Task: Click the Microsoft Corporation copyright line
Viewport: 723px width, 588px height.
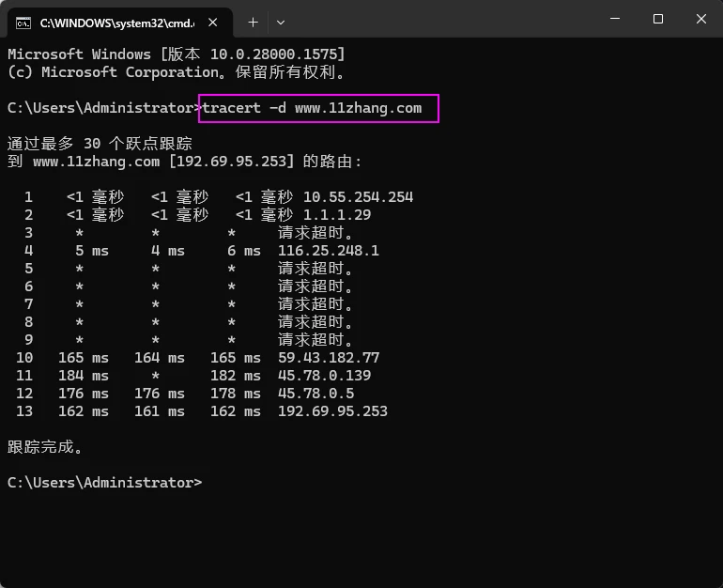Action: 177,72
